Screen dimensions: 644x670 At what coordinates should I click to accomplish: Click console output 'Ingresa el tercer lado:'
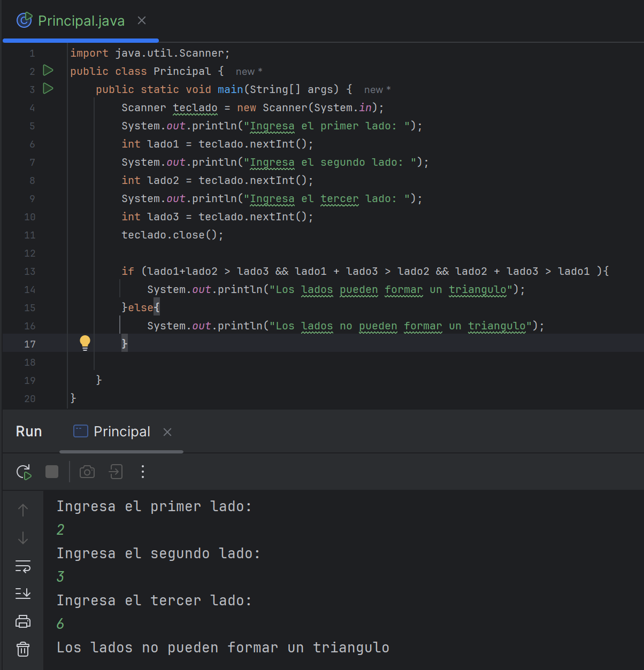pyautogui.click(x=154, y=600)
